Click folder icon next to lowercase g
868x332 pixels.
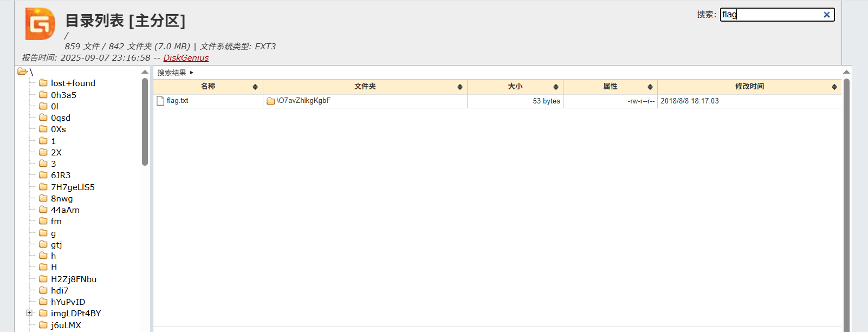[x=43, y=232]
